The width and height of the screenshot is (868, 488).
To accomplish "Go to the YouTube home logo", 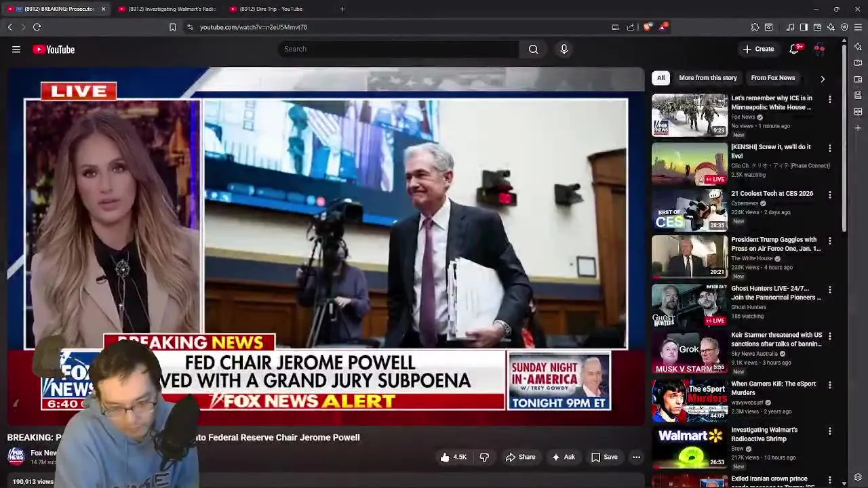I will click(x=54, y=49).
